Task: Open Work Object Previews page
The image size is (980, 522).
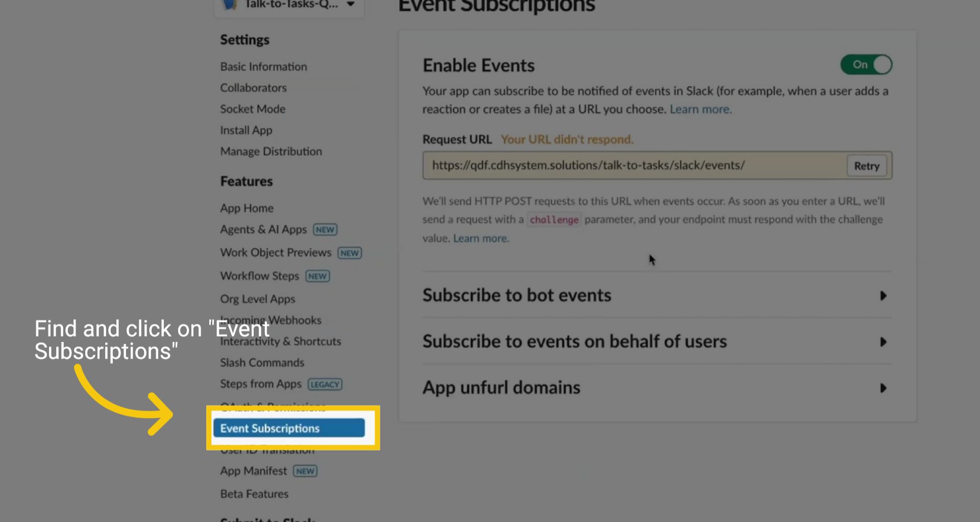Action: pos(276,252)
